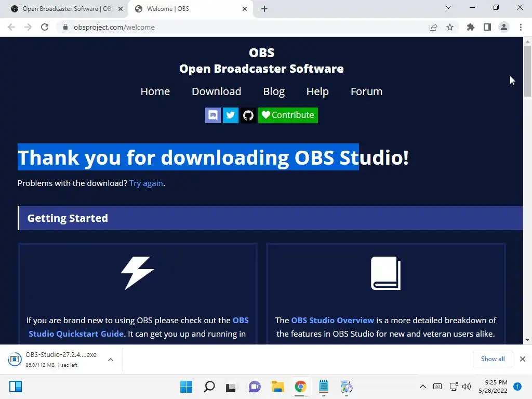Go back to previous page

tap(11, 27)
